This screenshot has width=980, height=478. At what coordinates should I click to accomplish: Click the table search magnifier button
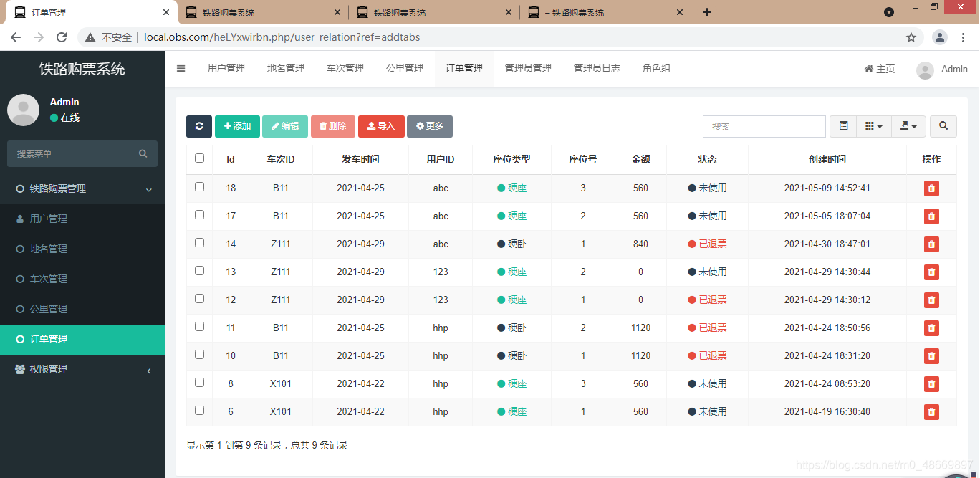(x=943, y=126)
